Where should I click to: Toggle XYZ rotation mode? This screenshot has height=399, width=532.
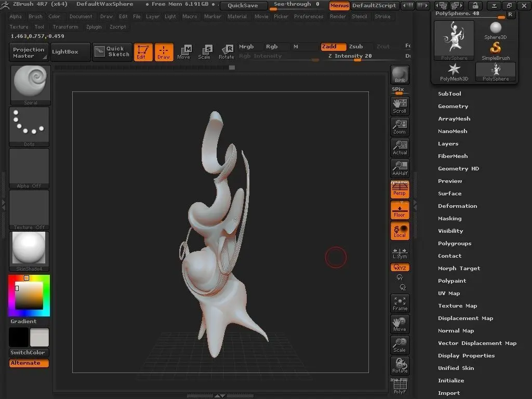click(x=400, y=268)
